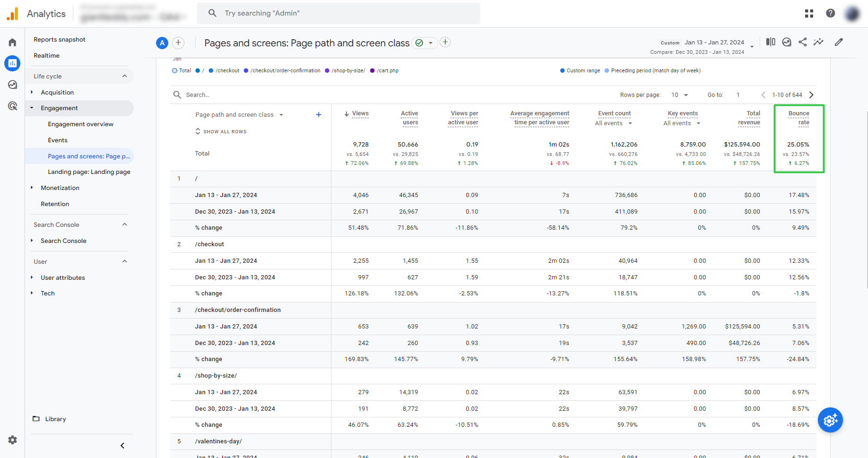Toggle the /checkout legend series
The image size is (868, 458).
[224, 70]
